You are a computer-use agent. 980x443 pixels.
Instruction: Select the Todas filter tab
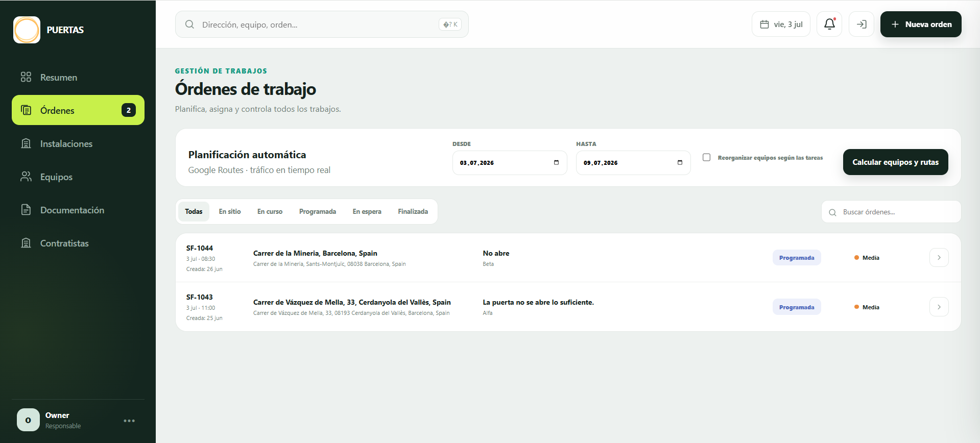(194, 211)
